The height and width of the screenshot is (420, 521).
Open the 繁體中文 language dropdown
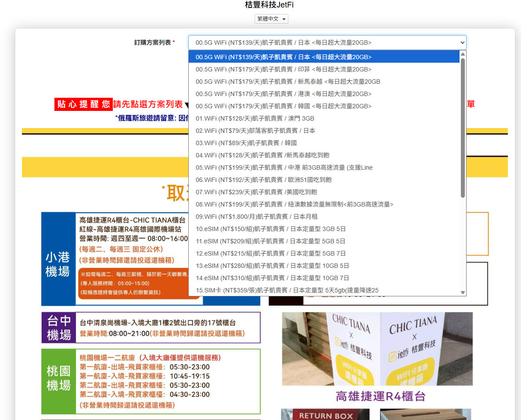tap(271, 19)
